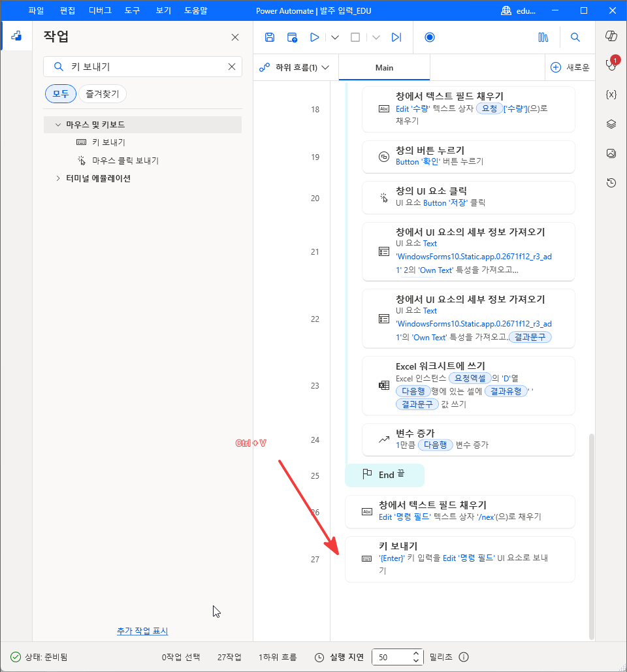Click the 키 보내기 search input field

[x=143, y=67]
